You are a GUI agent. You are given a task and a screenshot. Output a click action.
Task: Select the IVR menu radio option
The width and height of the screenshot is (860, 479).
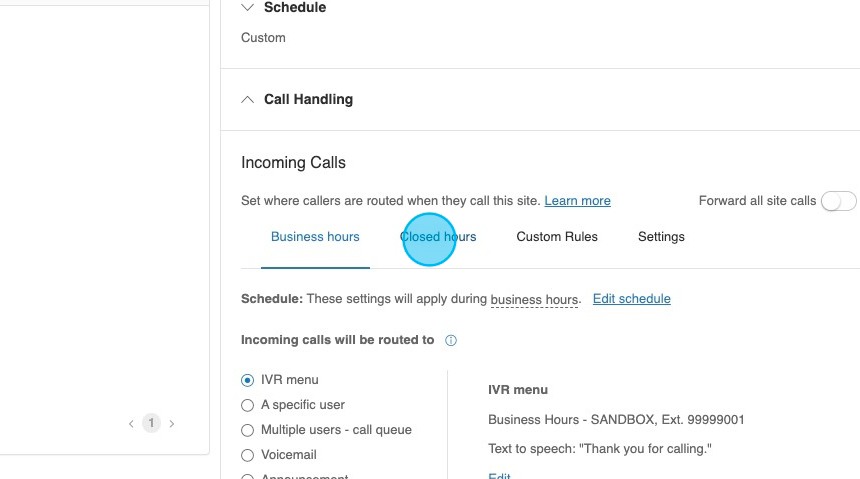248,380
